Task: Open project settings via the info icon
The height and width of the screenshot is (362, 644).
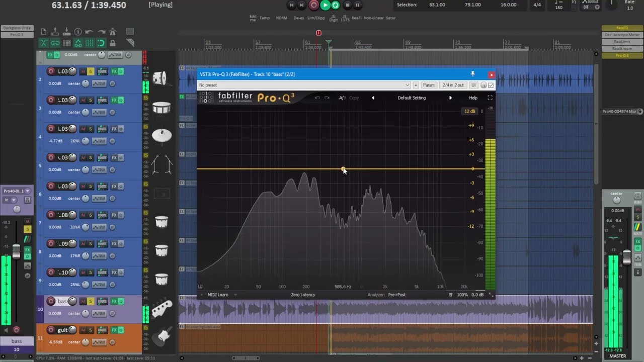Action: tap(78, 32)
